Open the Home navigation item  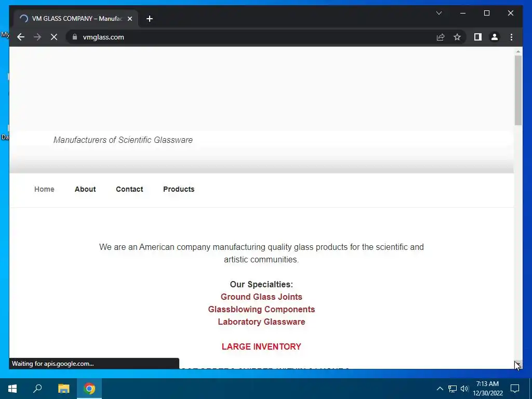pos(44,189)
